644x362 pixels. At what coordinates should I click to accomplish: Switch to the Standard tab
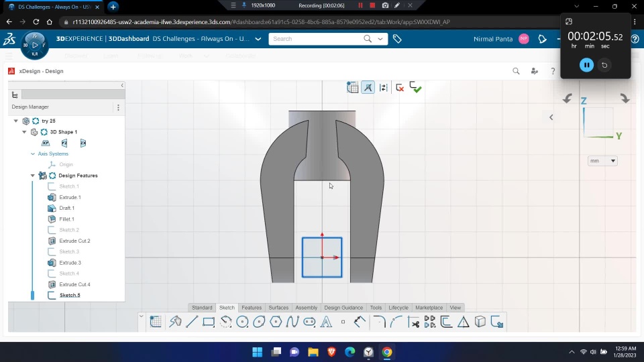(x=202, y=308)
